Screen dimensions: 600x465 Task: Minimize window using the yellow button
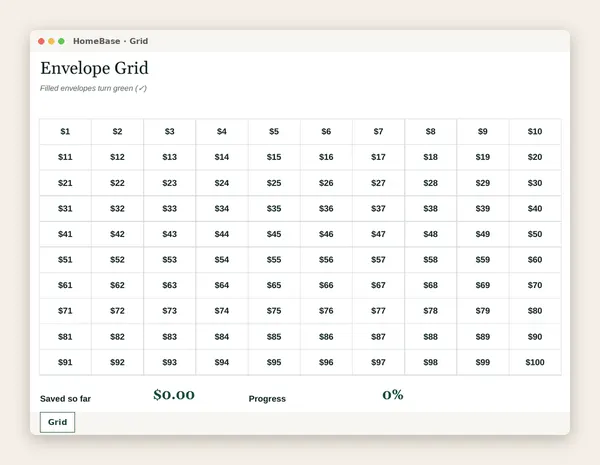(x=51, y=41)
